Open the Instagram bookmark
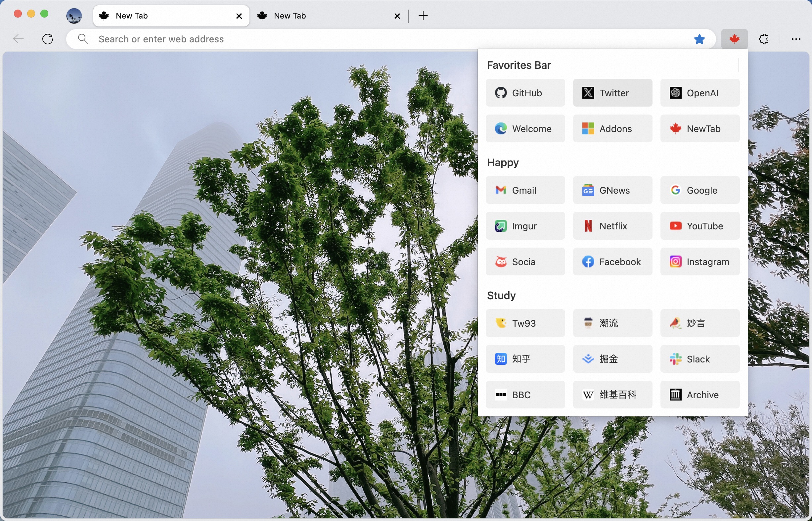This screenshot has height=521, width=812. (699, 262)
